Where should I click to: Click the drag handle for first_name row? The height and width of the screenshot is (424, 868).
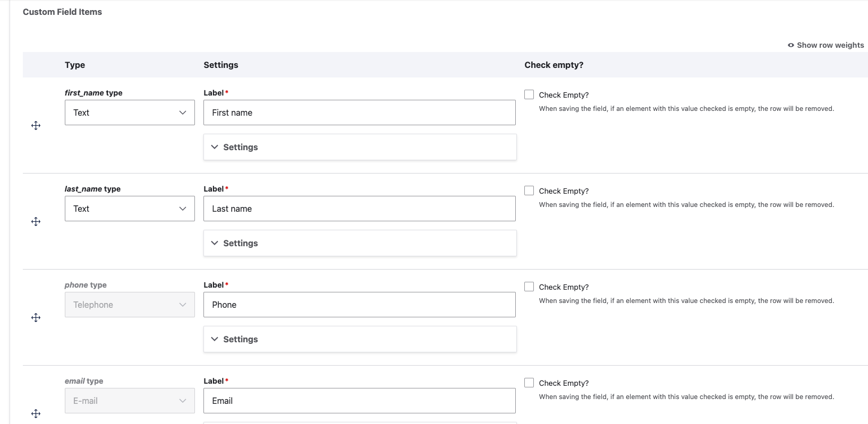[36, 125]
